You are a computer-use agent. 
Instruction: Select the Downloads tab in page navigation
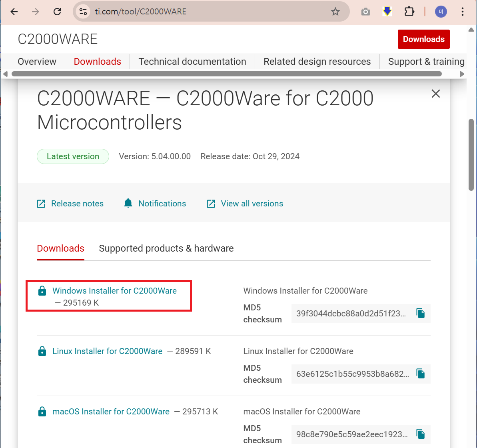pos(98,62)
